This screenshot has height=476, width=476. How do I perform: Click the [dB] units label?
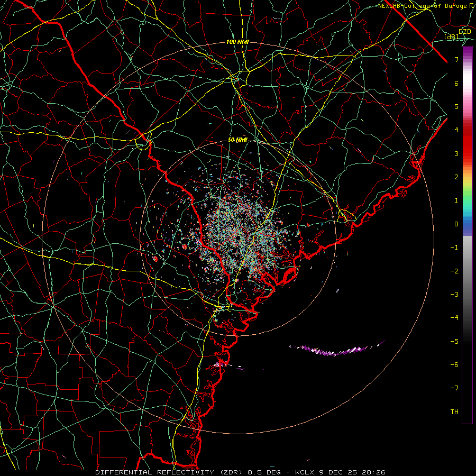click(x=452, y=36)
